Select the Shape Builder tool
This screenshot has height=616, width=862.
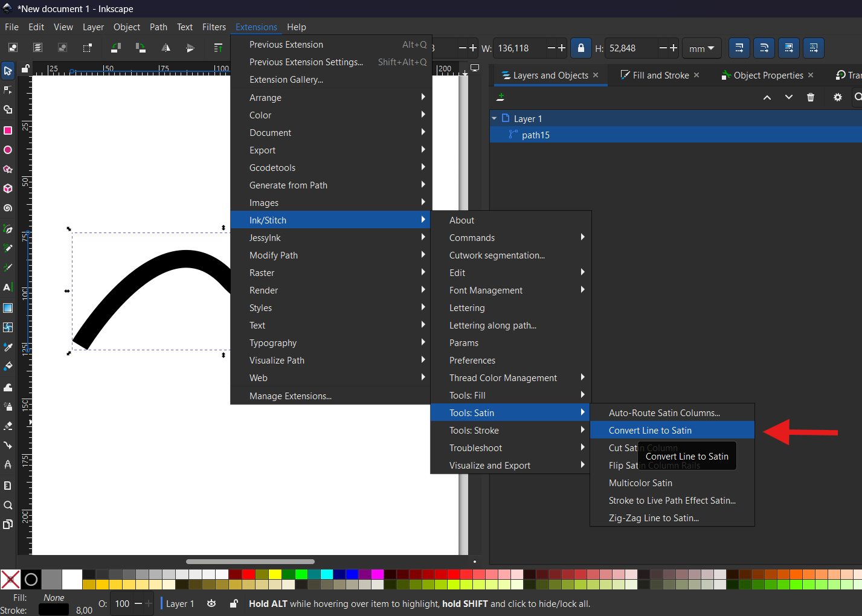click(x=8, y=110)
